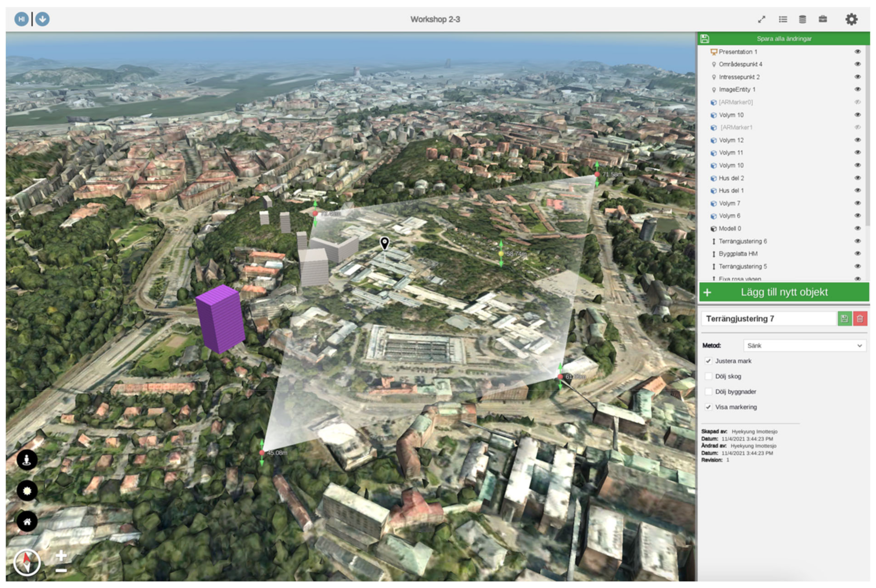Click Lägg till nytt objekt button
The height and width of the screenshot is (588, 876).
[784, 292]
